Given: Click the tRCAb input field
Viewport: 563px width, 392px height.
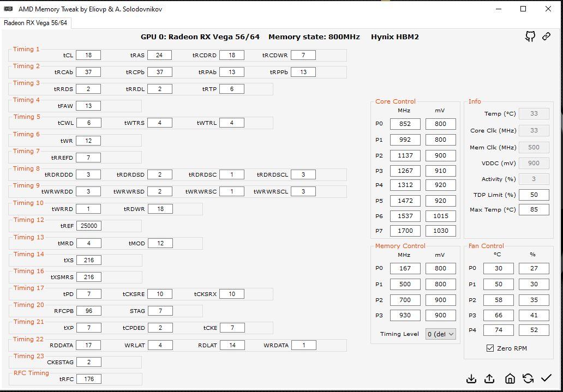Looking at the screenshot, I should (88, 72).
